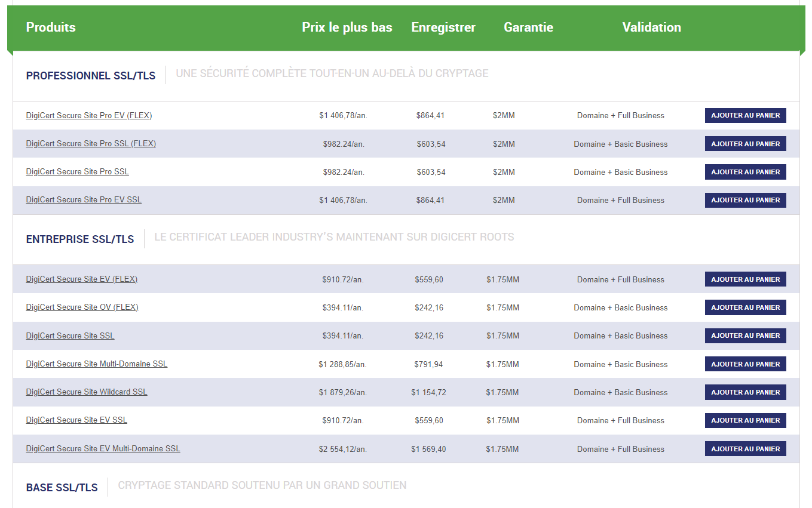The image size is (812, 508).
Task: Add Secure Site EV Multi-Domaine SSL to cart
Action: point(746,449)
